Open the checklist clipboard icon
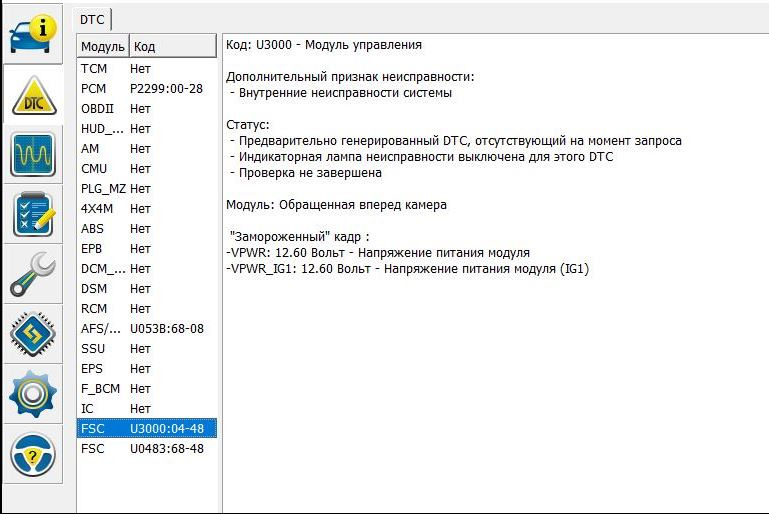Screen dimensions: 769x514 tap(32, 215)
